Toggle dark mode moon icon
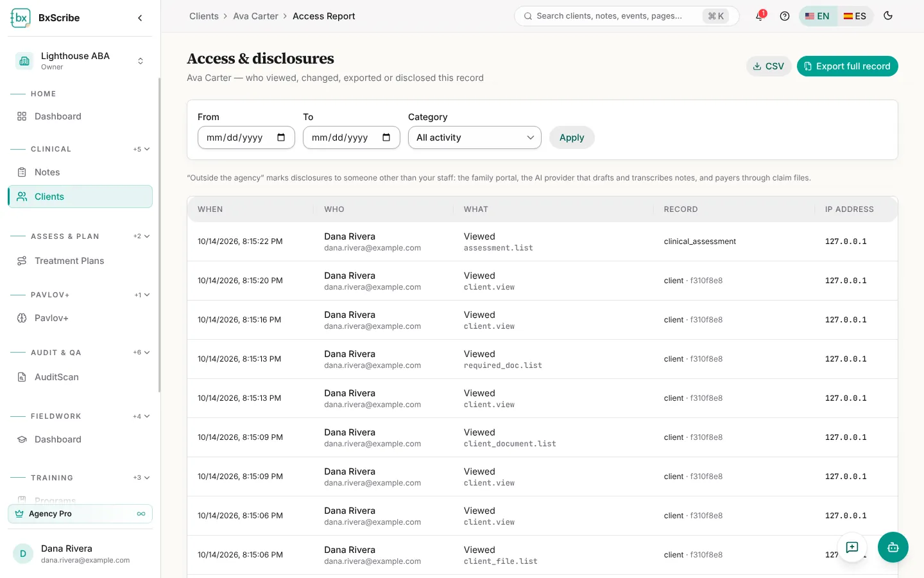 coord(888,16)
